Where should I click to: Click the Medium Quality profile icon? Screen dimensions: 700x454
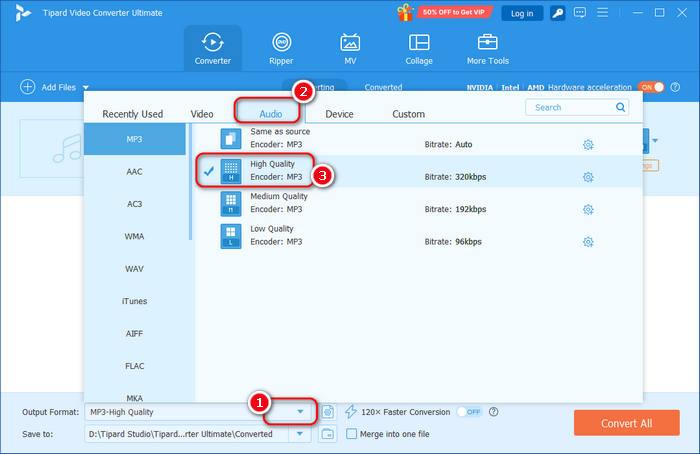click(231, 204)
